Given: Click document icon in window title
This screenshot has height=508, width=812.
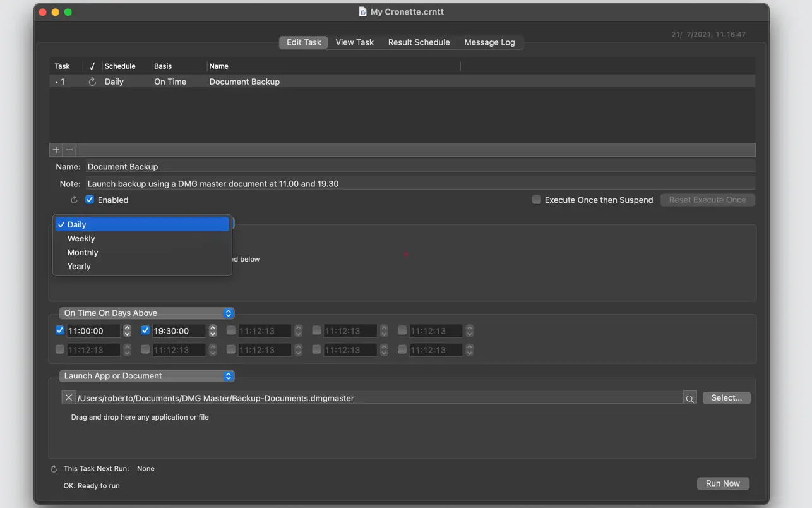Looking at the screenshot, I should (362, 11).
